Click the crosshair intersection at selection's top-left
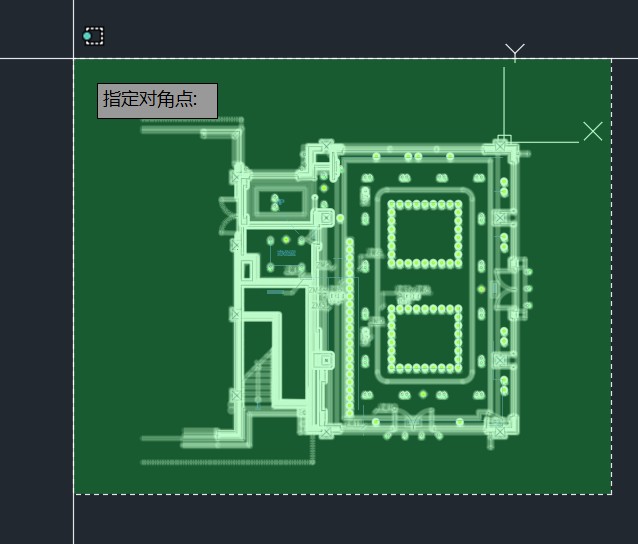This screenshot has height=544, width=638. coord(74,58)
